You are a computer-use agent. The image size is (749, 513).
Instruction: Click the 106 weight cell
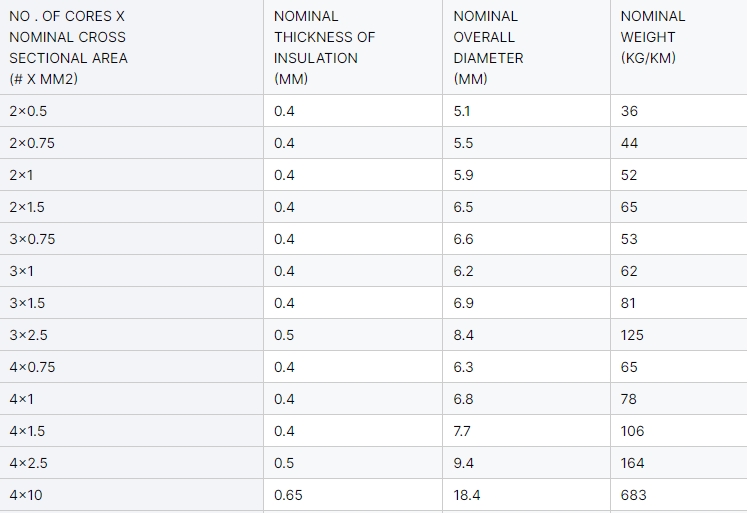pyautogui.click(x=679, y=431)
